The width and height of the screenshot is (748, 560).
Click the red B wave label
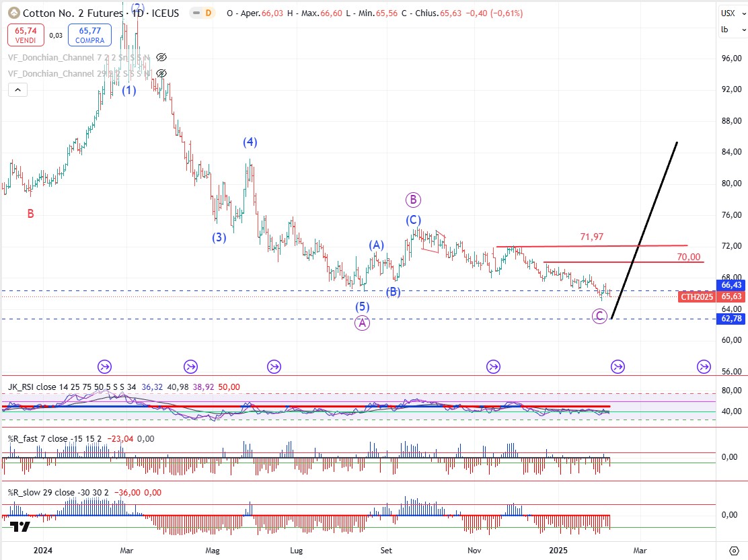click(x=30, y=214)
